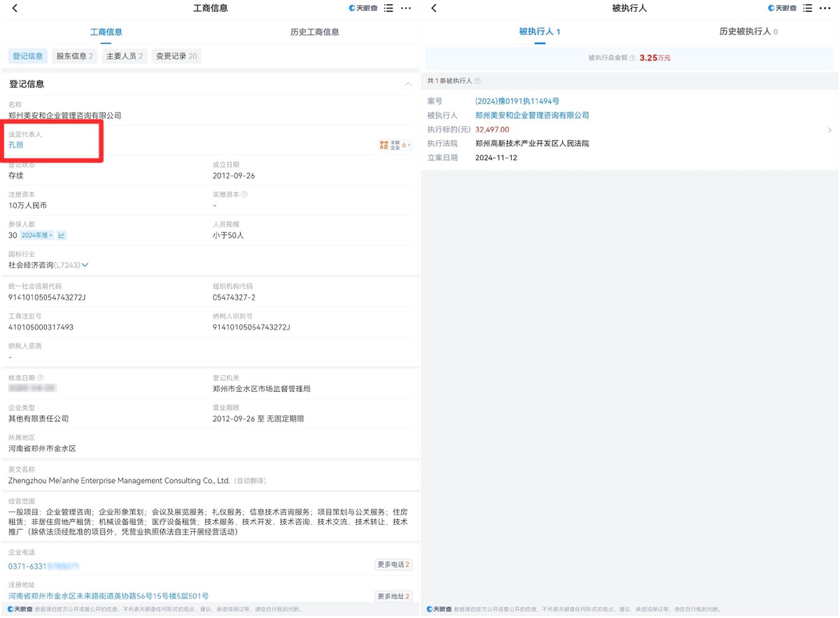Collapse the 登记信息 section
Screen dimensions: 840x618
(408, 84)
